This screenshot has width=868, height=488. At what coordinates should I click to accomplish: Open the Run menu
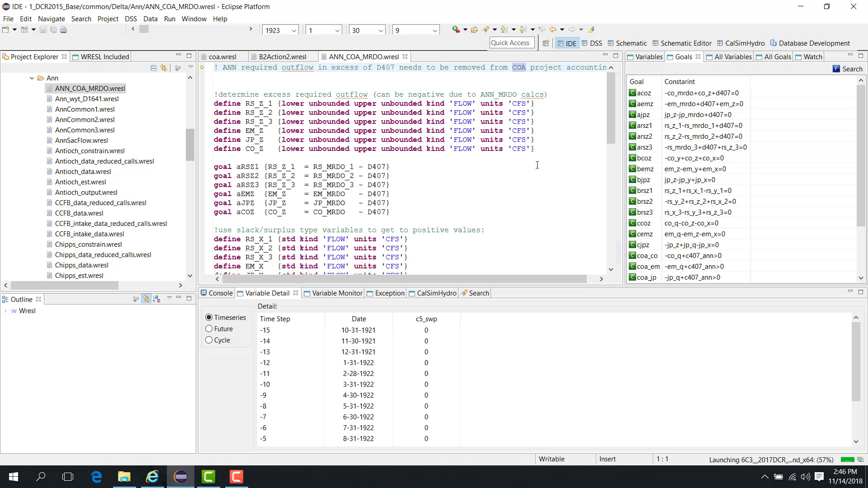click(x=170, y=19)
